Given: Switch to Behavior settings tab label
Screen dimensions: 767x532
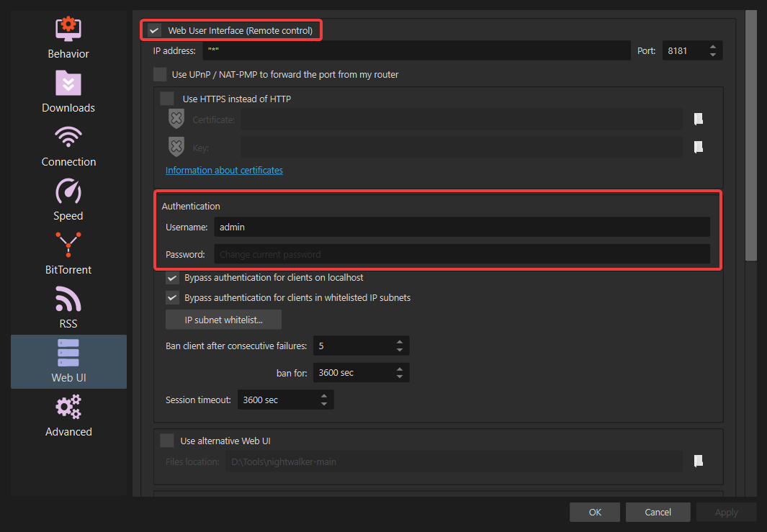Looking at the screenshot, I should pos(68,54).
